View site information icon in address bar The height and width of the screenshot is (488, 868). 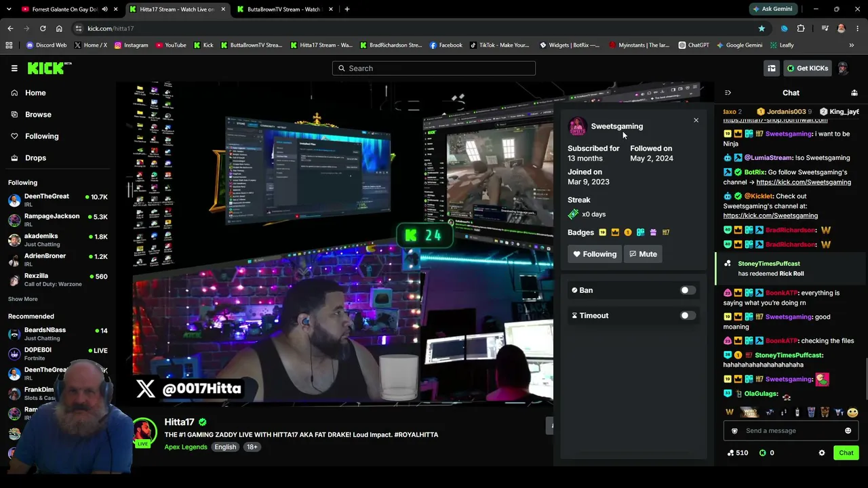click(x=79, y=28)
